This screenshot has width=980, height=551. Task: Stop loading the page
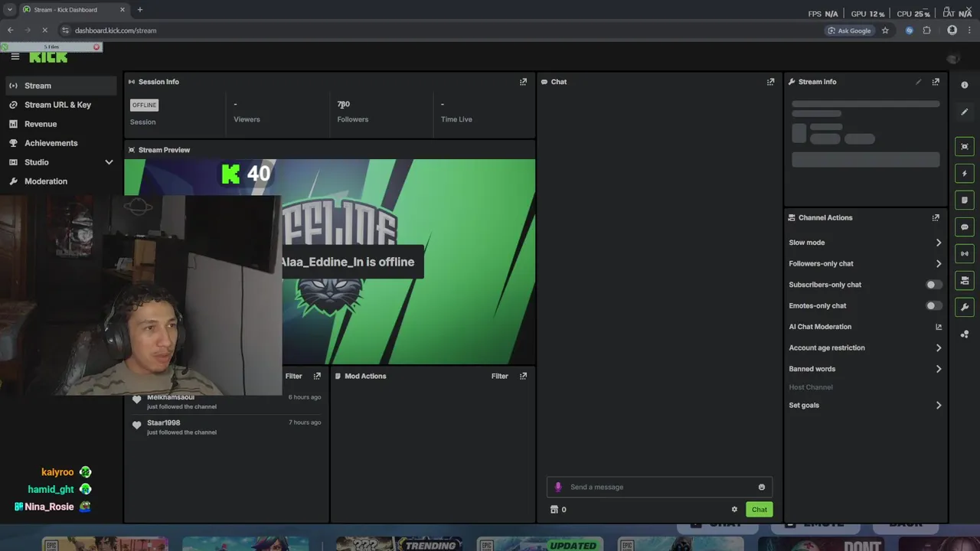44,31
